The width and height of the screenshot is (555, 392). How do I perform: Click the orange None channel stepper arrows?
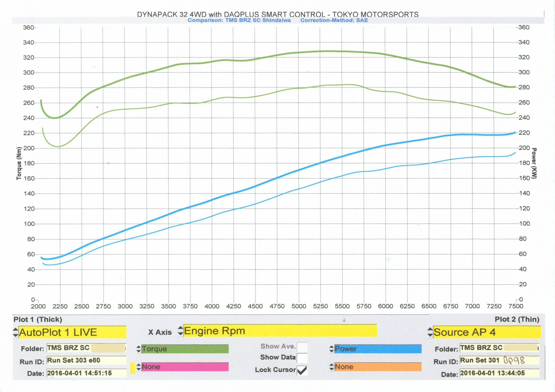point(332,367)
